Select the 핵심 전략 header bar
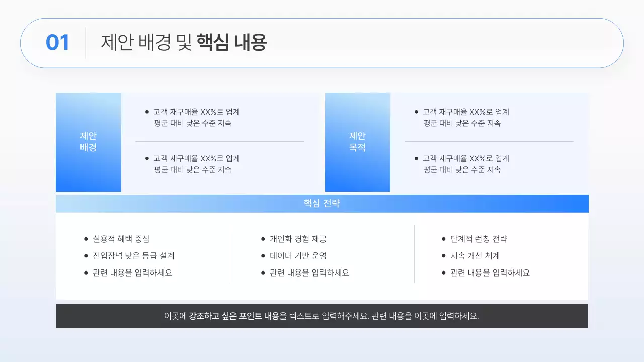 click(322, 203)
